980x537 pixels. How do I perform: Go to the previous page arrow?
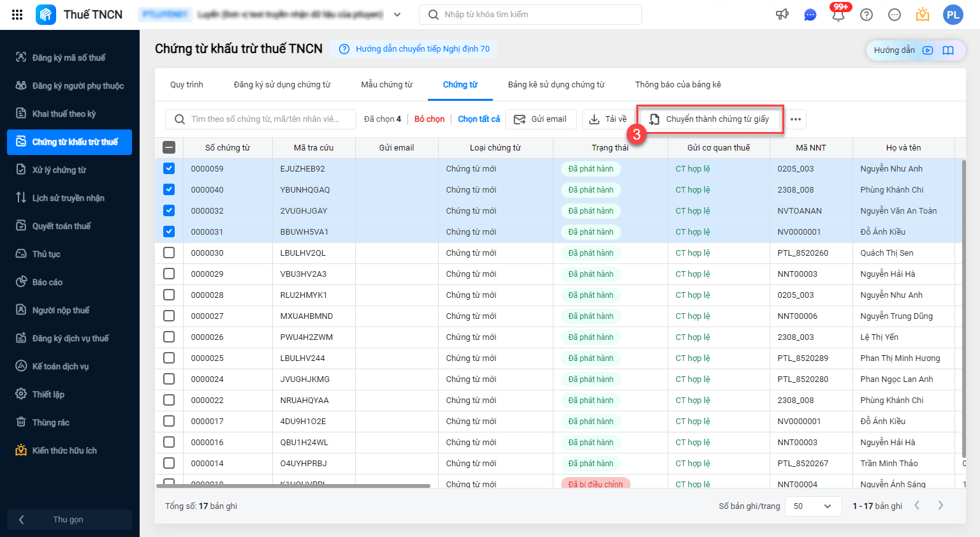pyautogui.click(x=917, y=506)
